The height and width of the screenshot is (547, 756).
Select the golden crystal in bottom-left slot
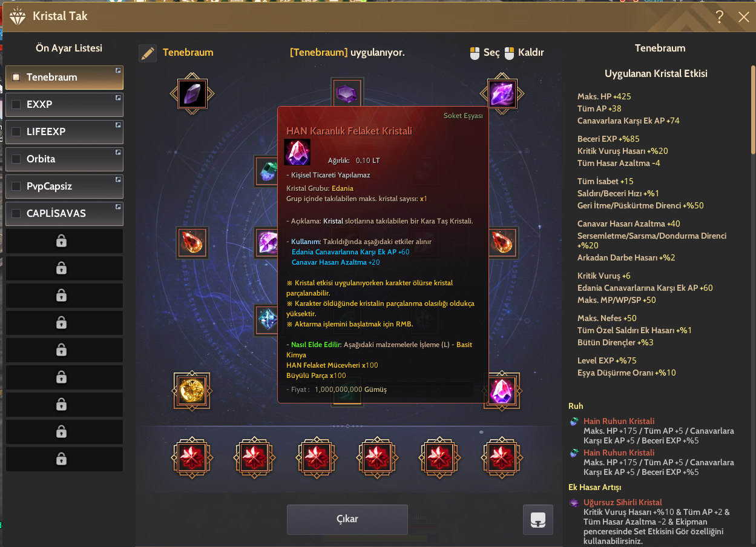pos(192,390)
